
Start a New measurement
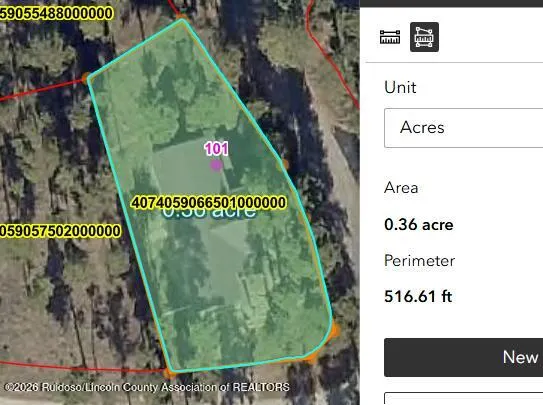pos(463,357)
